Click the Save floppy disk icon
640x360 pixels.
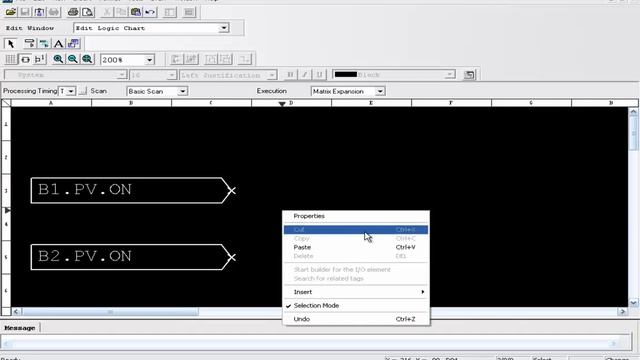(x=25, y=12)
